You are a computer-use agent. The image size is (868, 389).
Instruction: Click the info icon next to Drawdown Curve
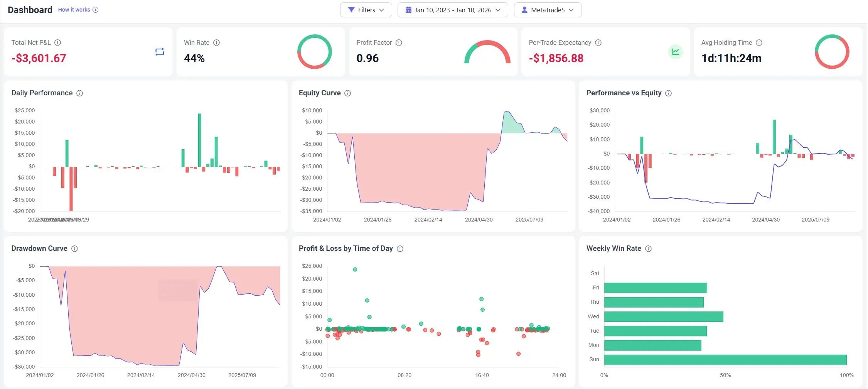click(74, 249)
